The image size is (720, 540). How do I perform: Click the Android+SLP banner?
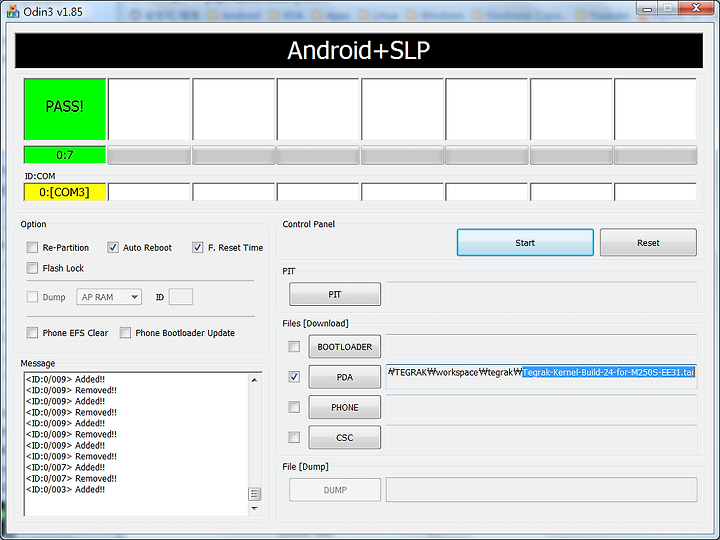coord(359,51)
